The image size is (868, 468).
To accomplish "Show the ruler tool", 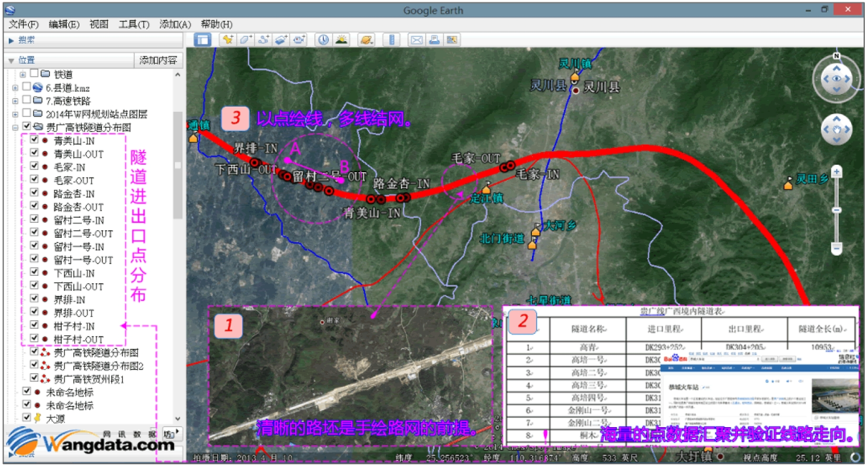I will coord(391,40).
